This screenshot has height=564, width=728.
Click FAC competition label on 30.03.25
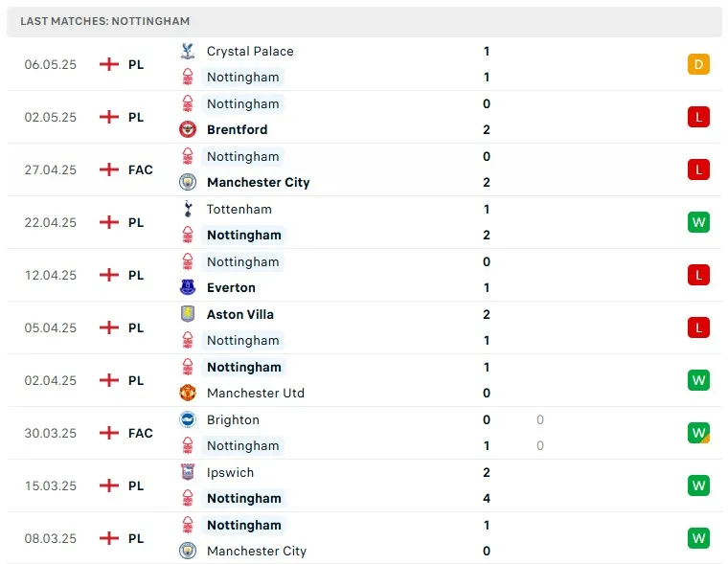click(140, 433)
